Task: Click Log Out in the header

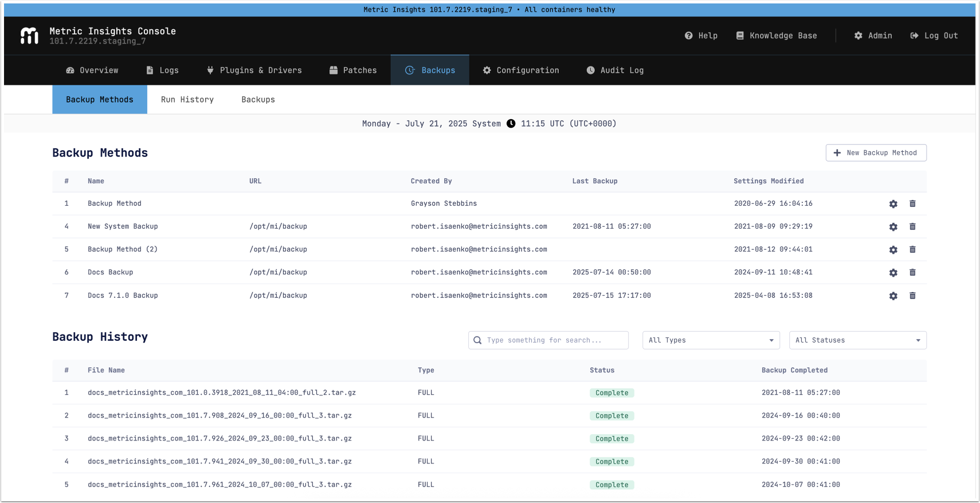Action: point(934,36)
